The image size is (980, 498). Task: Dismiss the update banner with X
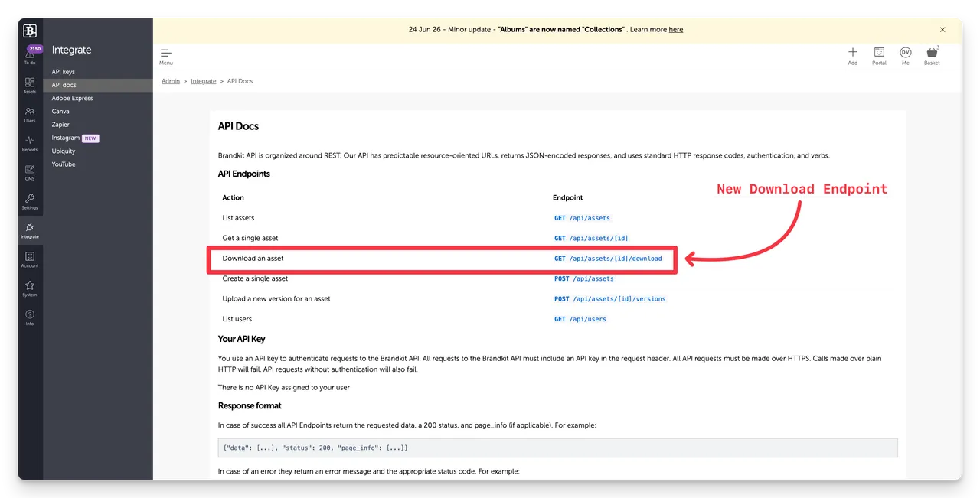(x=942, y=29)
